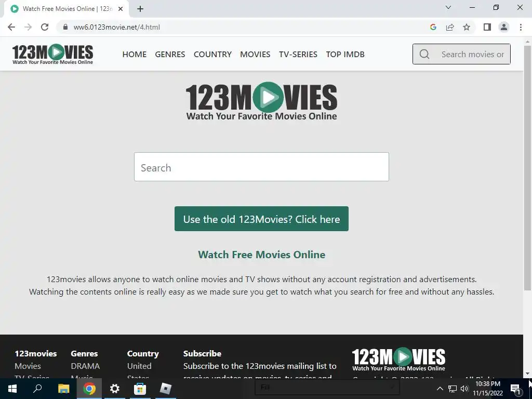Screen dimensions: 532x399
Task: Click the Chrome taskbar icon
Action: pyautogui.click(x=89, y=389)
